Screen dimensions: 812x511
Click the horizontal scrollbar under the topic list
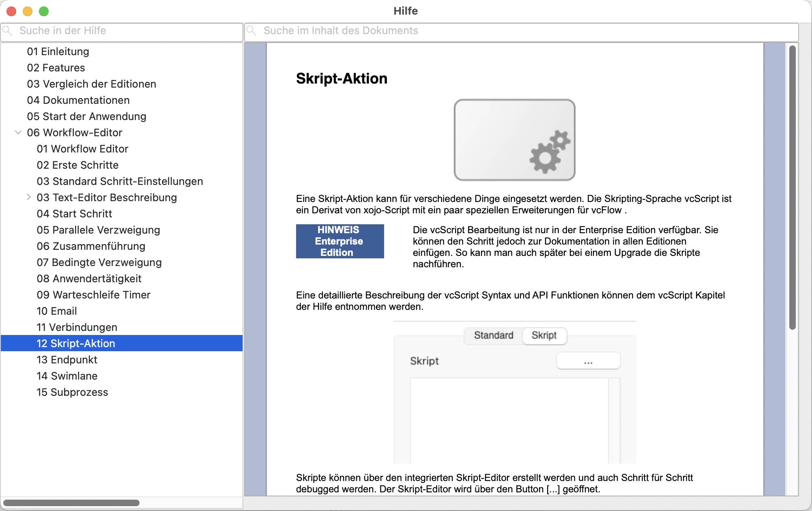tap(71, 503)
